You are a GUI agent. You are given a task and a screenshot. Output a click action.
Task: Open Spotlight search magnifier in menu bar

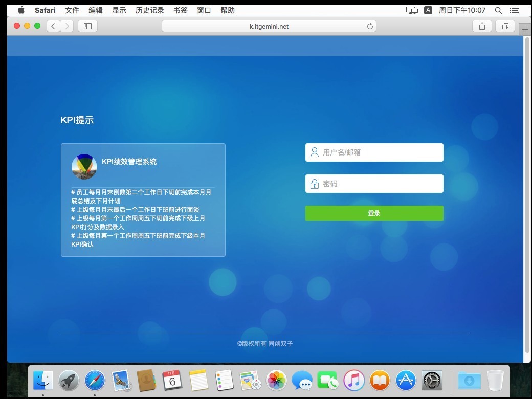tap(498, 10)
